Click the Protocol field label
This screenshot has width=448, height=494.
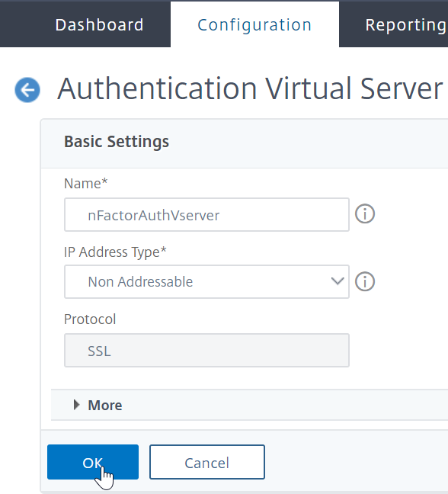(90, 319)
